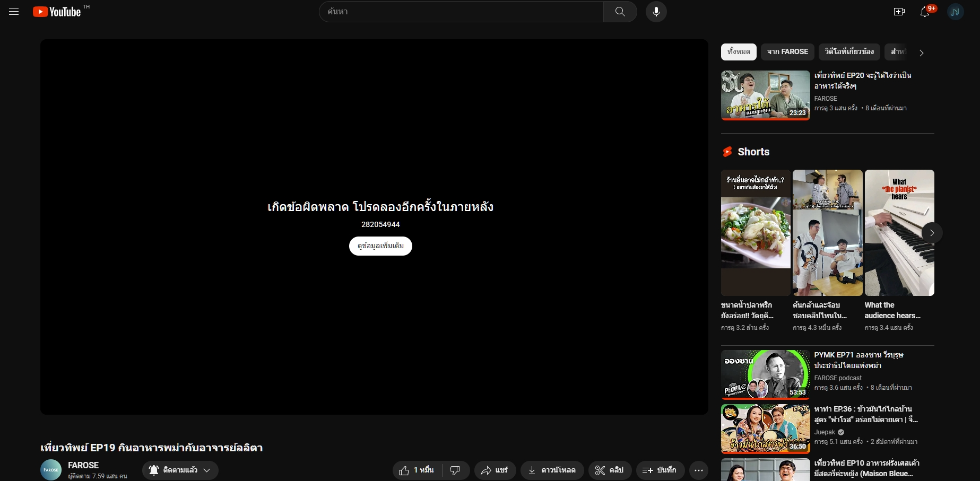Viewport: 980px width, 481px height.
Task: Select the ทั้งหมด filter tab
Action: point(739,51)
